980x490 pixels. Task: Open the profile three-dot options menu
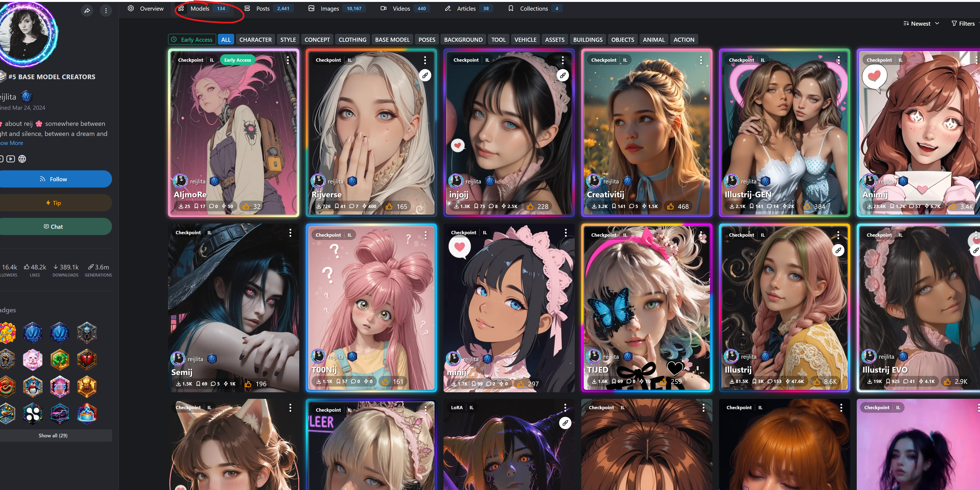tap(106, 11)
